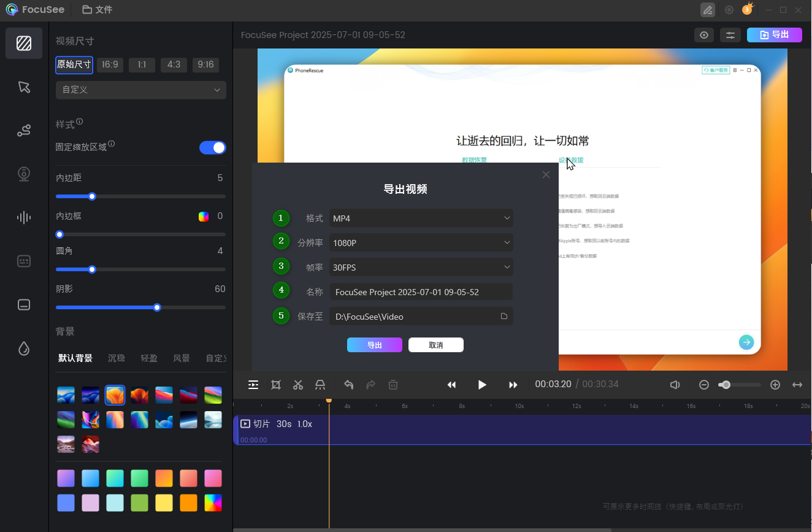Image resolution: width=812 pixels, height=532 pixels.
Task: Mute the volume speaker icon
Action: 675,385
